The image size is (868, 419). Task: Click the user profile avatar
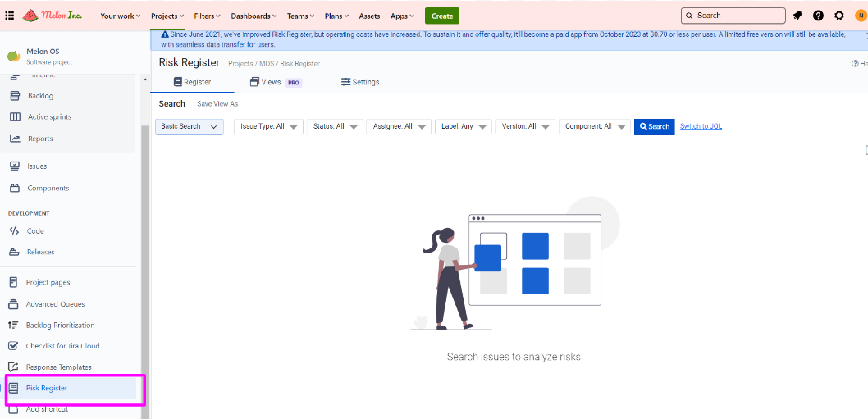point(860,16)
